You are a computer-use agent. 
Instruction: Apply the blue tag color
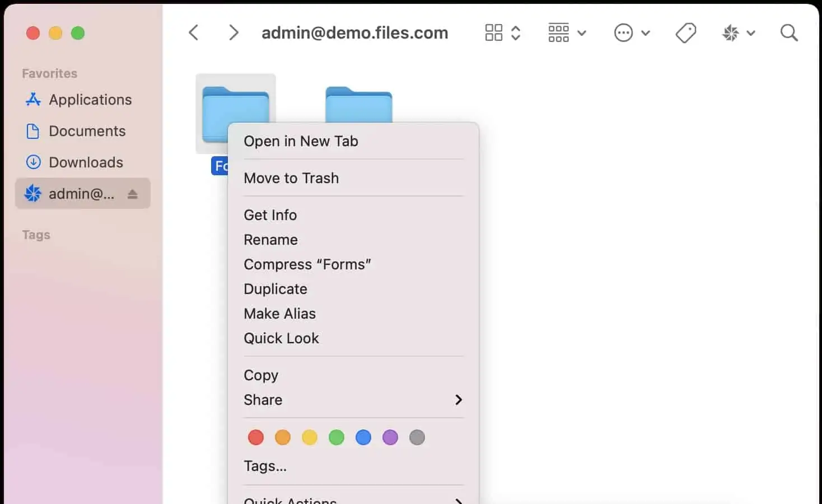tap(363, 437)
